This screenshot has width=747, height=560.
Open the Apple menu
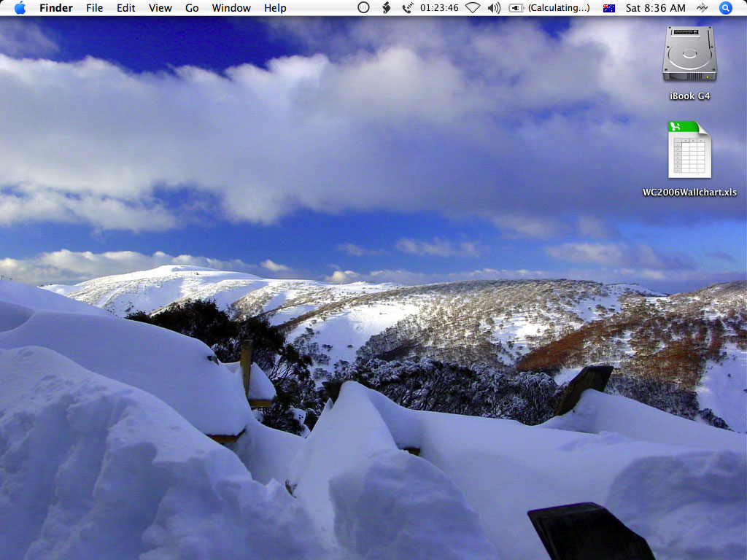coord(20,7)
